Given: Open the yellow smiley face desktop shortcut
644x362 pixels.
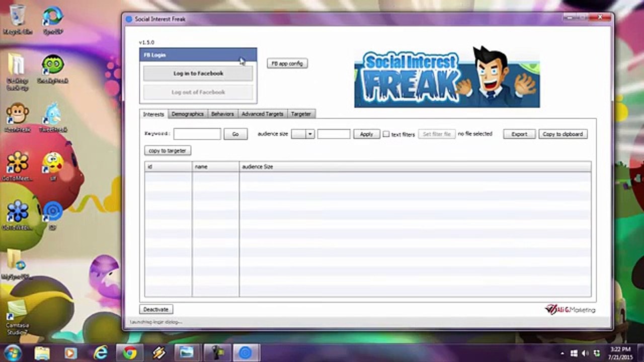Looking at the screenshot, I should coord(53,166).
